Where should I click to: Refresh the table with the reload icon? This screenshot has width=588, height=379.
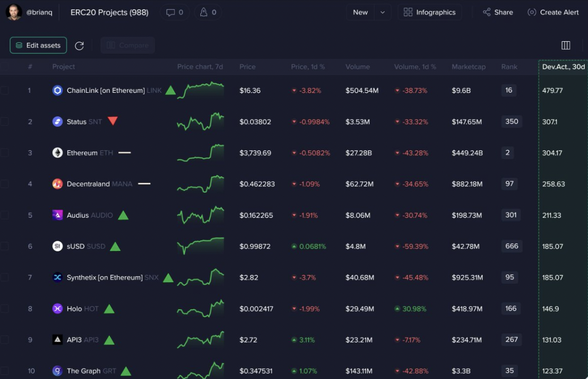(79, 46)
